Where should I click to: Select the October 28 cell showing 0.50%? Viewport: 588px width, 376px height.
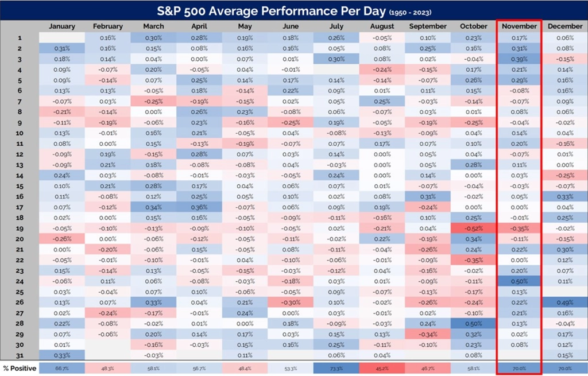click(x=473, y=324)
